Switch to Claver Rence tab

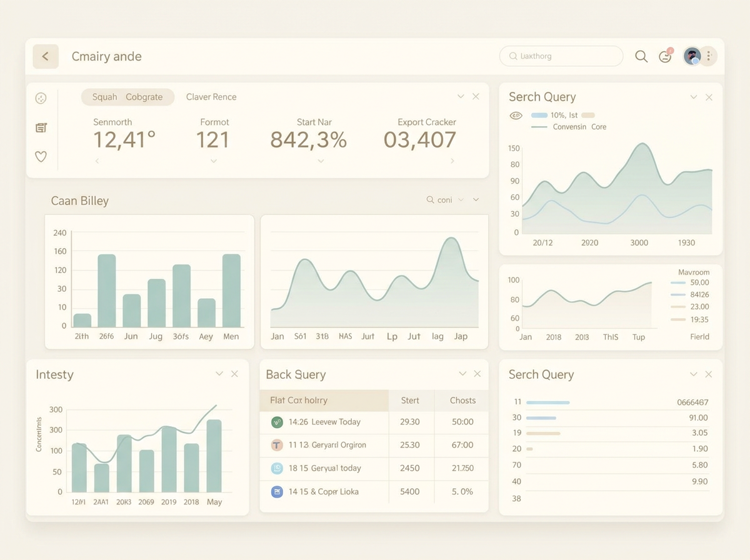(x=211, y=97)
